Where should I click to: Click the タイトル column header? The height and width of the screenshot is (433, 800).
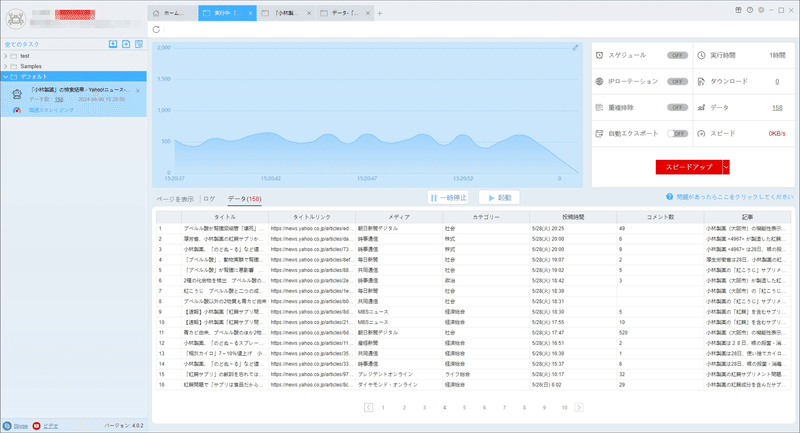225,217
